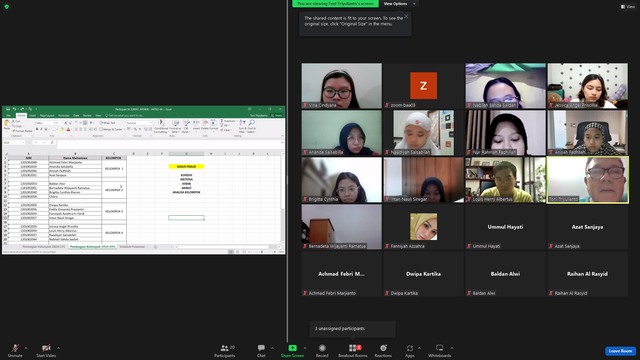Switch to Schedule Presentasi sheet tab
The height and width of the screenshot is (360, 640).
click(132, 247)
